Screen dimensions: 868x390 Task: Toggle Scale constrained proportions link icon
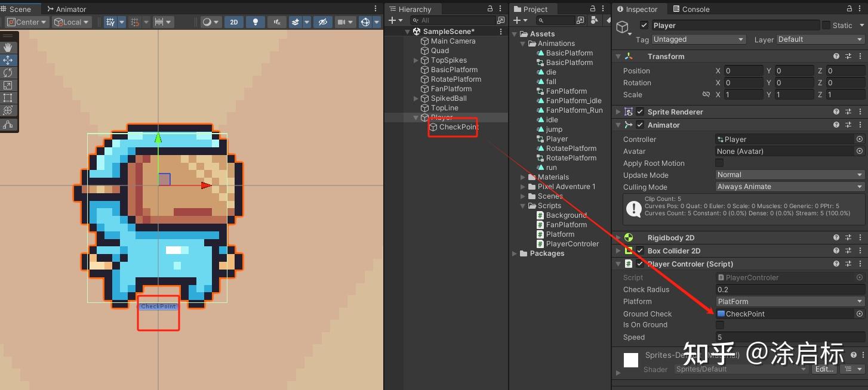point(706,94)
